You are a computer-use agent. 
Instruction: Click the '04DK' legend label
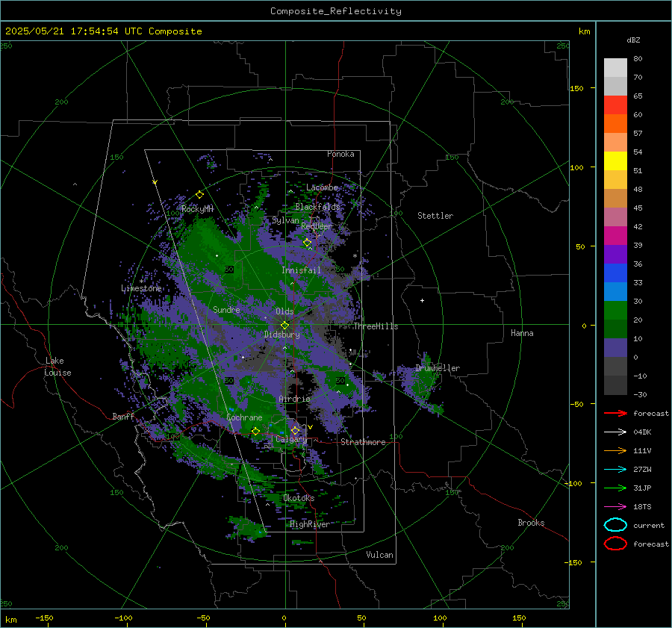tap(642, 432)
